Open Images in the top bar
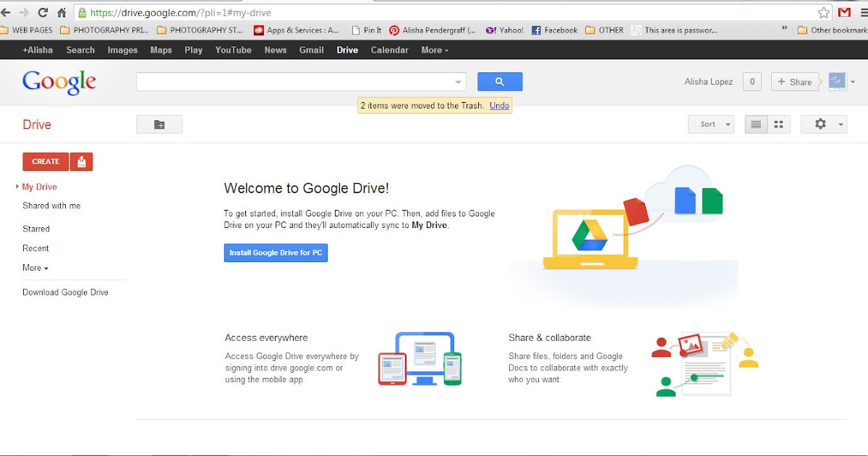868x456 pixels. (x=122, y=50)
